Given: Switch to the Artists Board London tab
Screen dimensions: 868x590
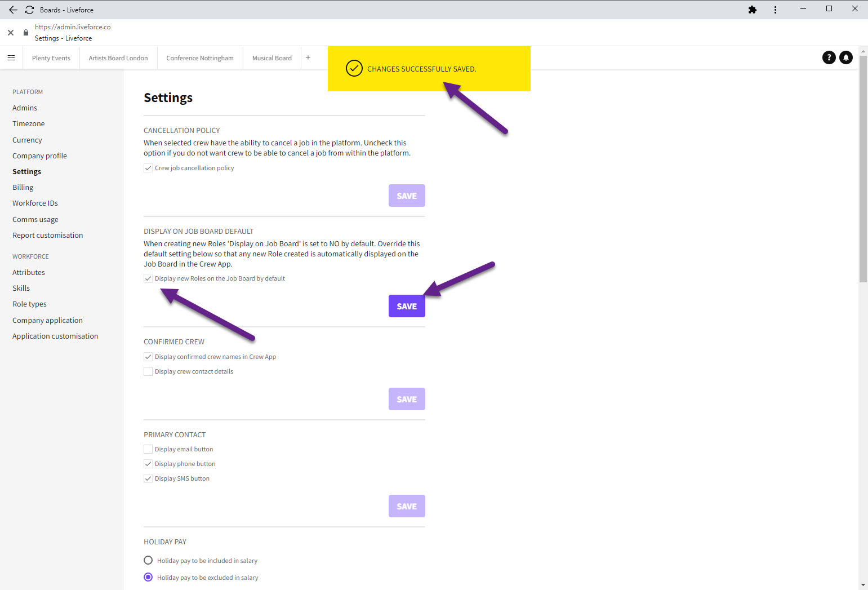Looking at the screenshot, I should pos(118,58).
